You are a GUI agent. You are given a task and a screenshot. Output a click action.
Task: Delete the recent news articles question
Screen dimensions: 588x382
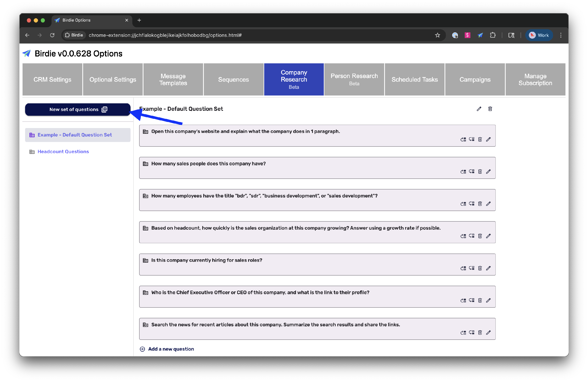coord(480,333)
